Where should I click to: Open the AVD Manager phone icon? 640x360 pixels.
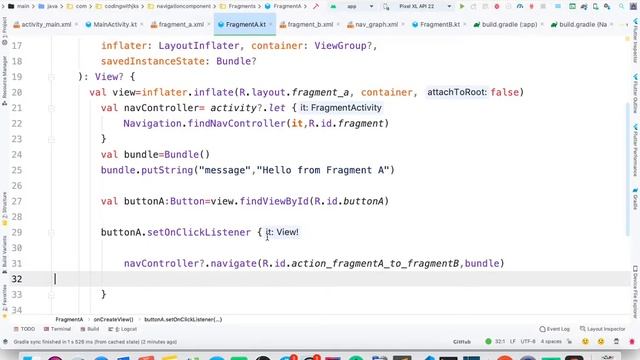point(596,7)
